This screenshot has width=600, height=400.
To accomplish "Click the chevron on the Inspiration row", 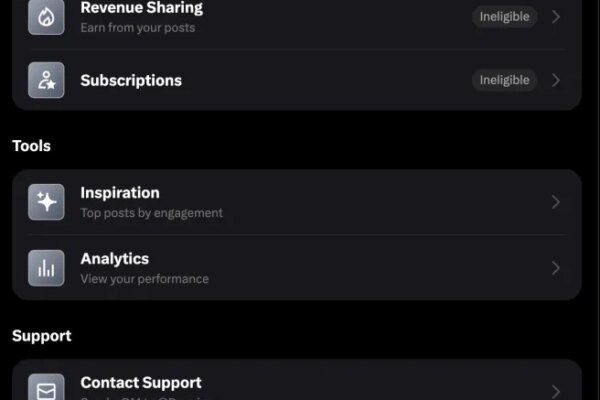I will [556, 202].
